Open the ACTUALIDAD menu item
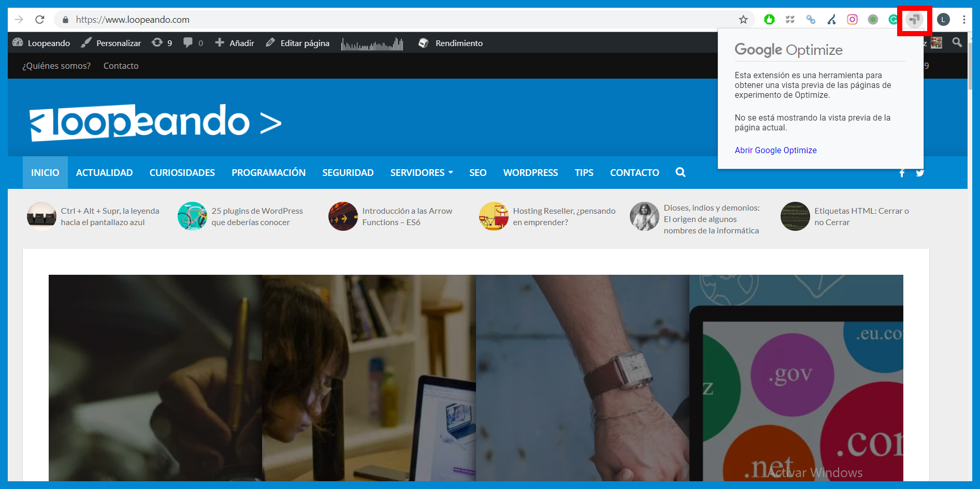Image resolution: width=980 pixels, height=489 pixels. click(105, 172)
